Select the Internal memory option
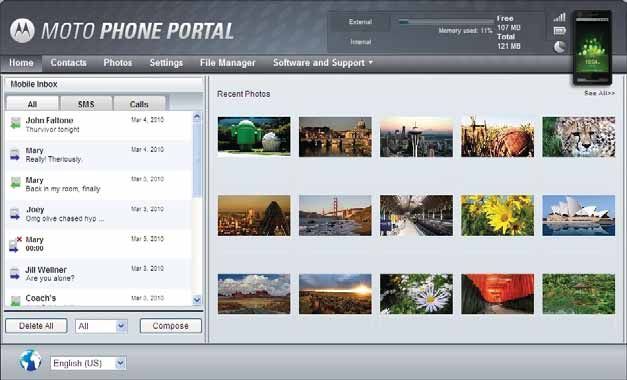 (360, 42)
